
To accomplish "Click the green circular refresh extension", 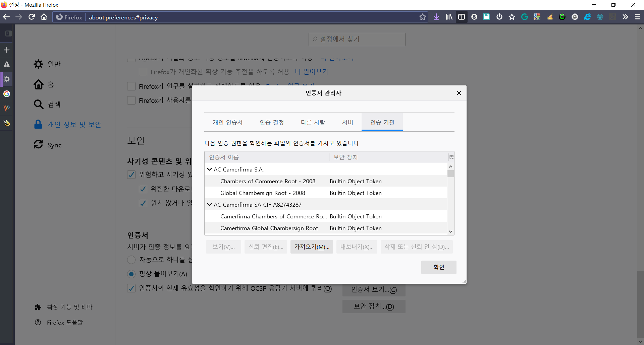I will [562, 17].
